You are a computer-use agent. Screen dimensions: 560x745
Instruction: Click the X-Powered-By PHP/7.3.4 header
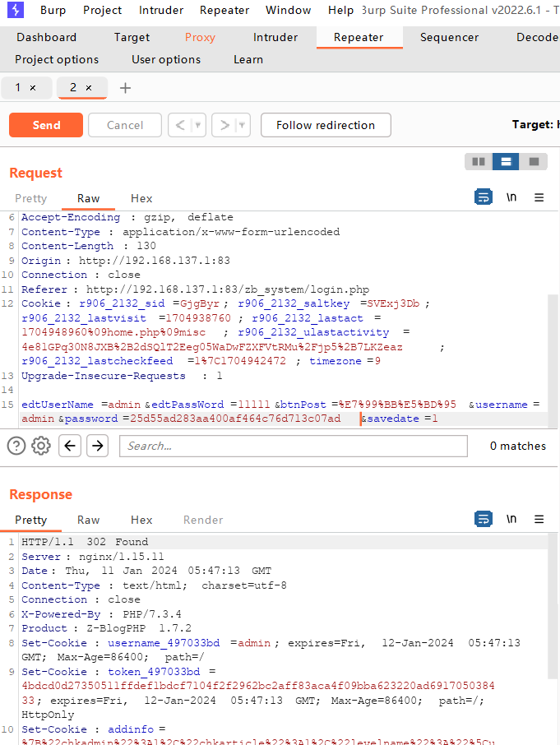coord(101,614)
